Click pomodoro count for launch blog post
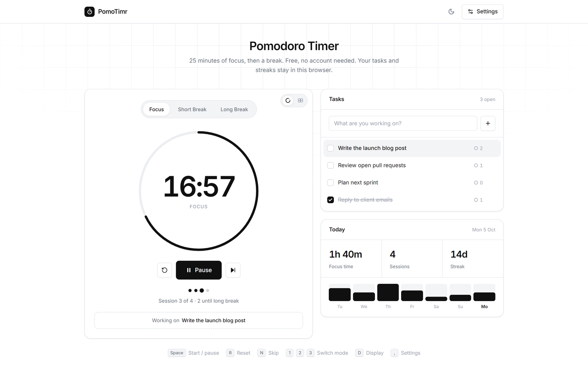 point(478,148)
